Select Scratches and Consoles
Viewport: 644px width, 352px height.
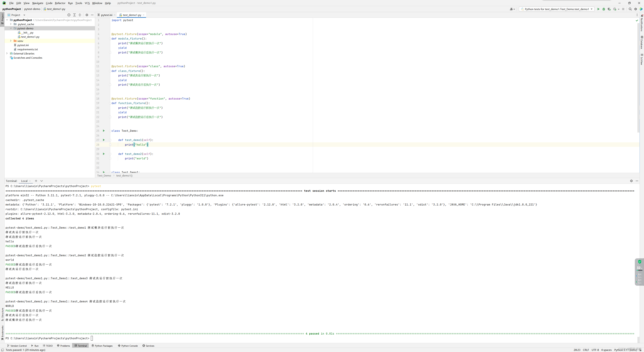[26, 58]
